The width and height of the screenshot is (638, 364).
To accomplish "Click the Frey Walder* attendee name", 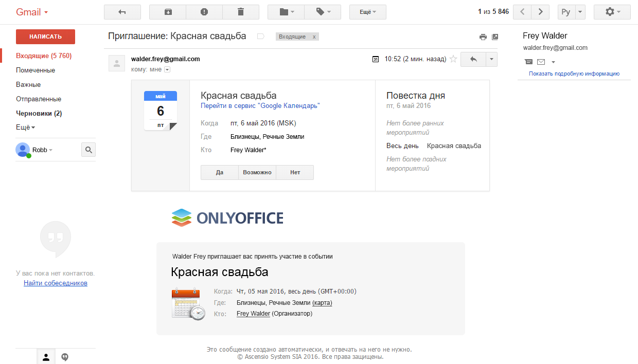I will point(248,150).
